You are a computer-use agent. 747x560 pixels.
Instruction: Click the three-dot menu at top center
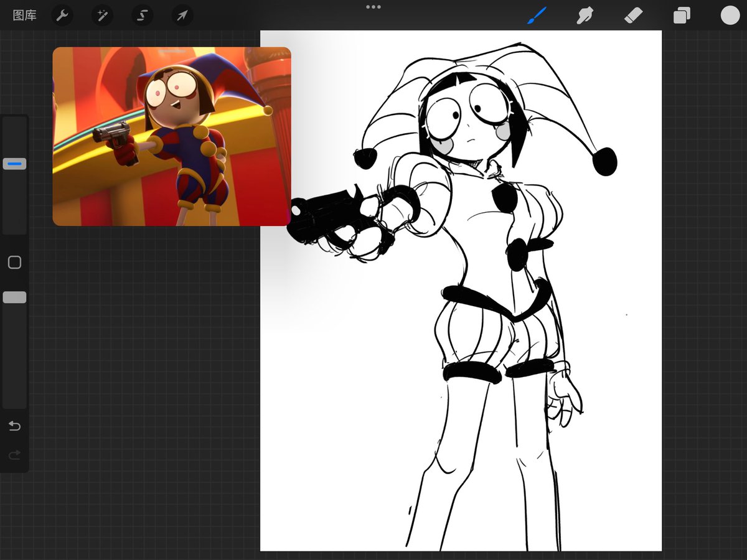pyautogui.click(x=374, y=7)
